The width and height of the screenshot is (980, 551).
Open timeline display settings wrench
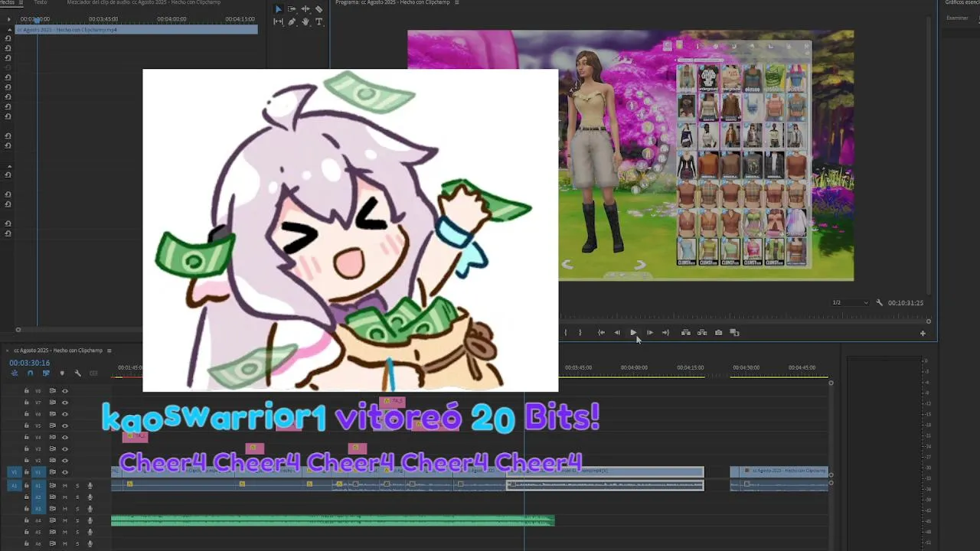[77, 373]
